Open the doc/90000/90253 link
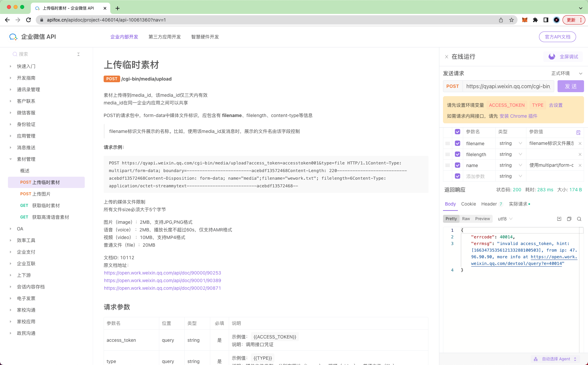Image resolution: width=588 pixels, height=365 pixels. coord(162,273)
